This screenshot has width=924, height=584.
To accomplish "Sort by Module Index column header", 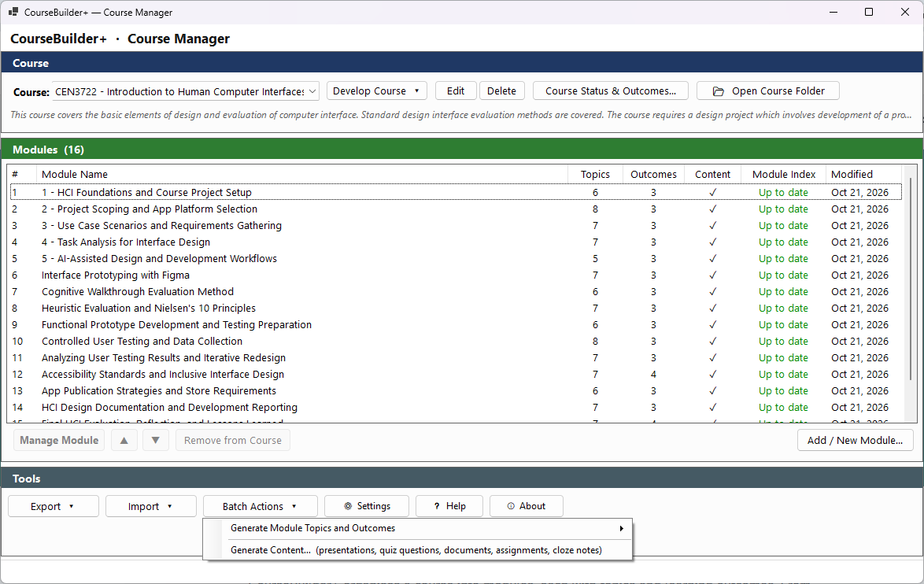I will (x=784, y=174).
